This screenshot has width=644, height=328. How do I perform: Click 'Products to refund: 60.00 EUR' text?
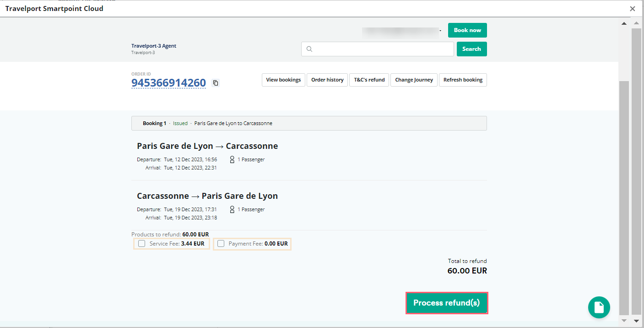[x=170, y=235]
